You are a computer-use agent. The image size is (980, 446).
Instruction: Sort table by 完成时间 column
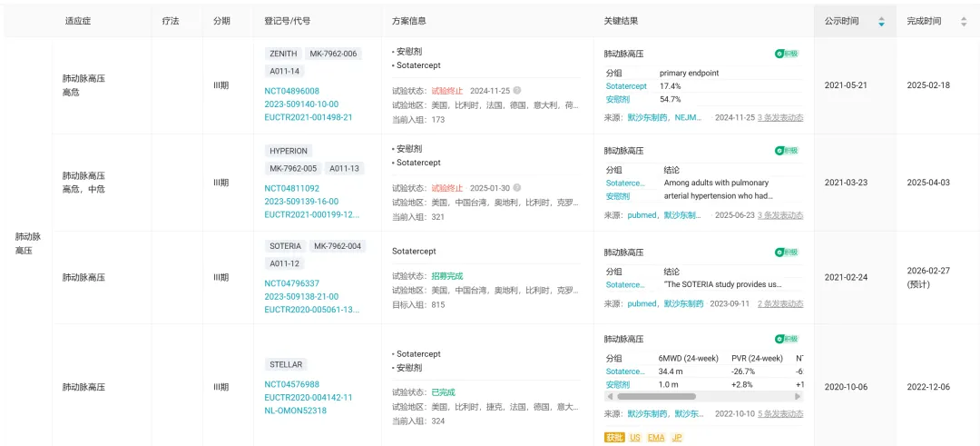click(963, 21)
